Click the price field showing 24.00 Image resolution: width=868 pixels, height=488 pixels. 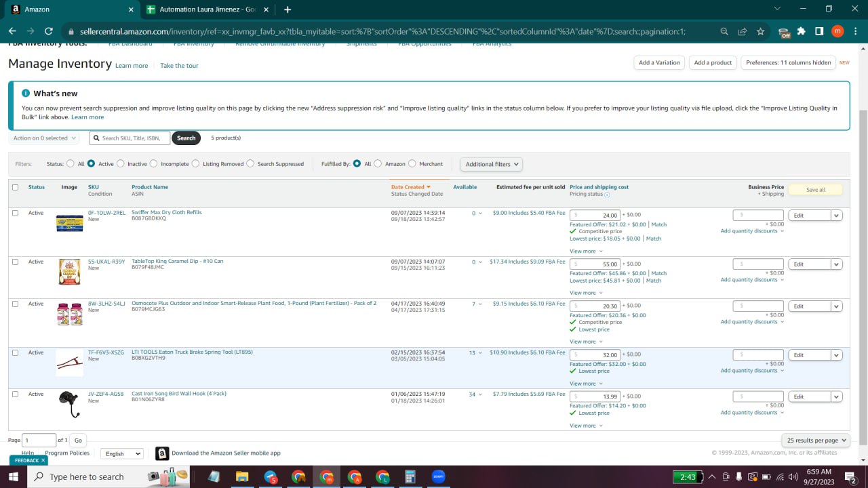tap(595, 216)
